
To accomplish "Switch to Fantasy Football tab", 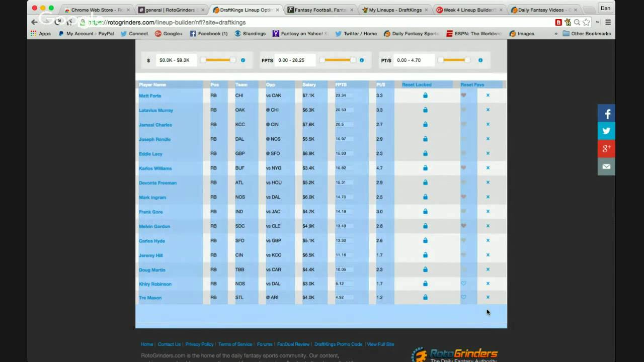I will (320, 10).
